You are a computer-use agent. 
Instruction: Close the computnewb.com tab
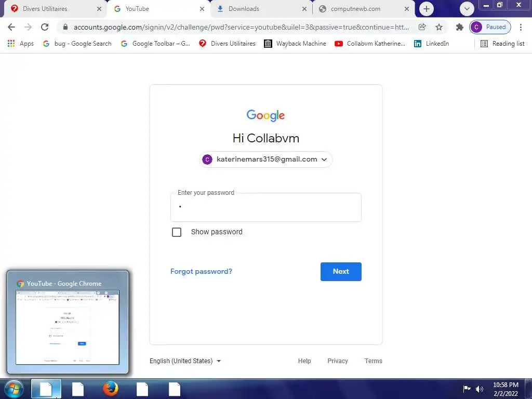[x=407, y=9]
